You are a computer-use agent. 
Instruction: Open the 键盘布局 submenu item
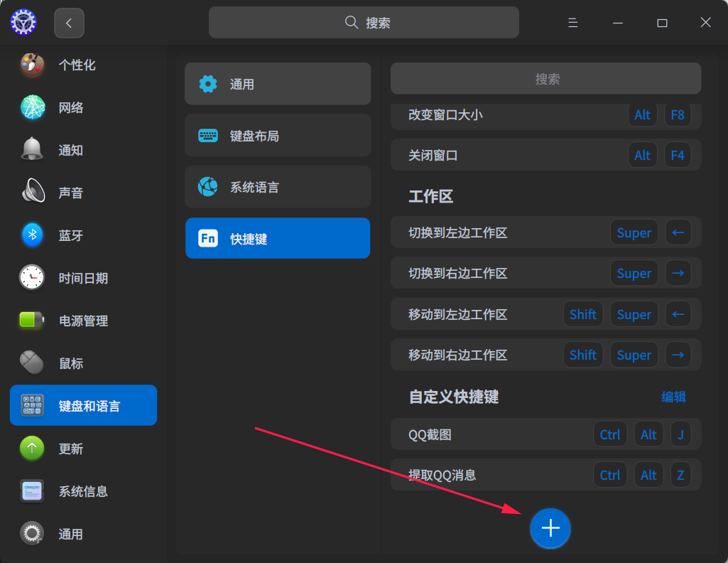pyautogui.click(x=278, y=136)
